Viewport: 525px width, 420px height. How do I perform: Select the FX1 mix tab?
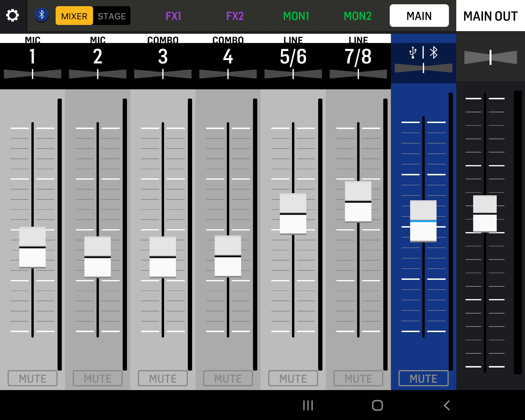[x=173, y=16]
